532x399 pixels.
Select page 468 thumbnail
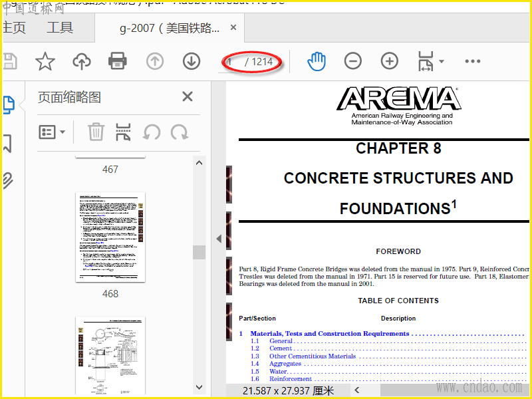[x=110, y=237]
